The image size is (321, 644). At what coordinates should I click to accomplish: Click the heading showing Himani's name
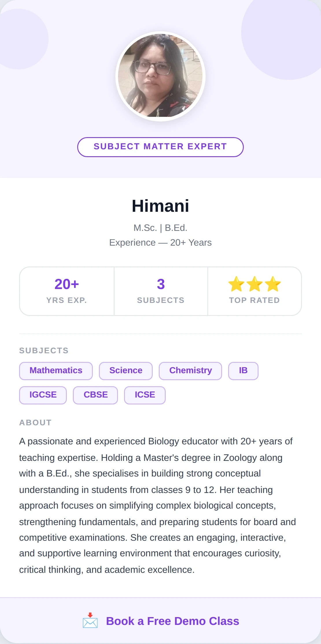pyautogui.click(x=160, y=206)
